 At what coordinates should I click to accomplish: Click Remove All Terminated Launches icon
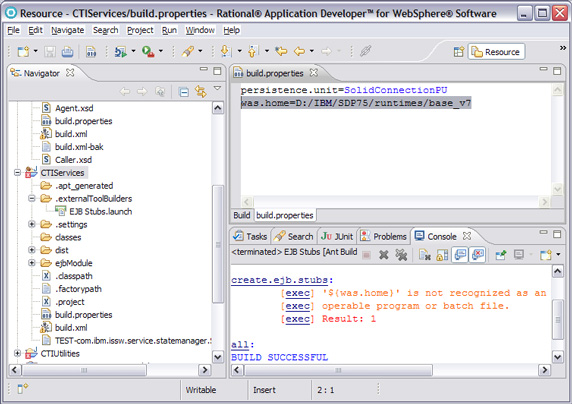coord(401,255)
